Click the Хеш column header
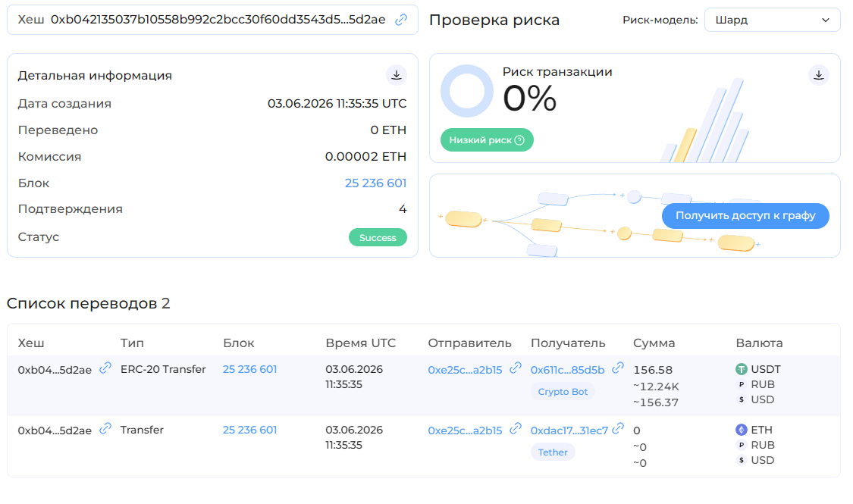 31,343
